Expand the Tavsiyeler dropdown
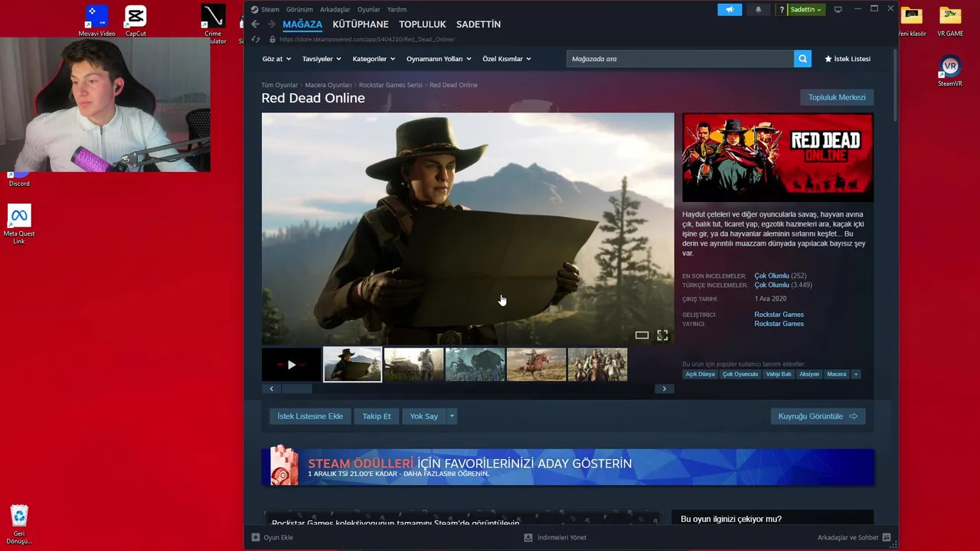The image size is (980, 551). click(x=322, y=59)
